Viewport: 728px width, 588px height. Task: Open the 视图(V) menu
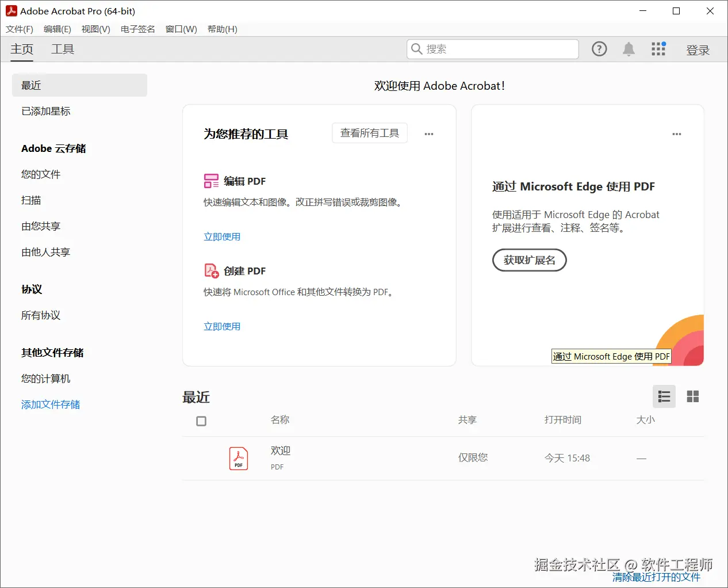[95, 29]
